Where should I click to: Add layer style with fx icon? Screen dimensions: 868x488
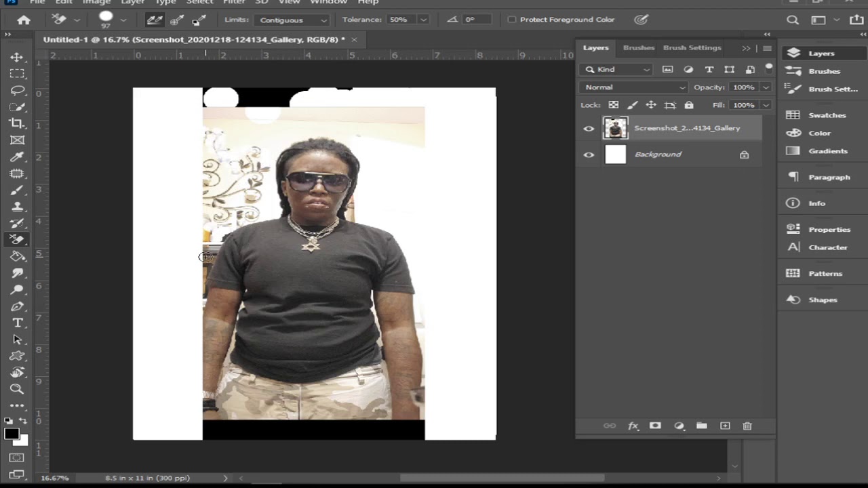point(633,426)
